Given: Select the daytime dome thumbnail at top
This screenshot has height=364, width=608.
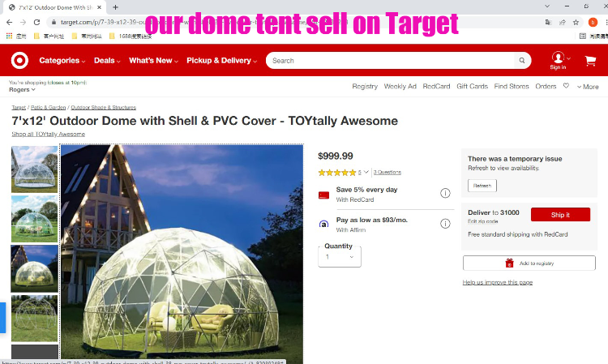Looking at the screenshot, I should (35, 169).
